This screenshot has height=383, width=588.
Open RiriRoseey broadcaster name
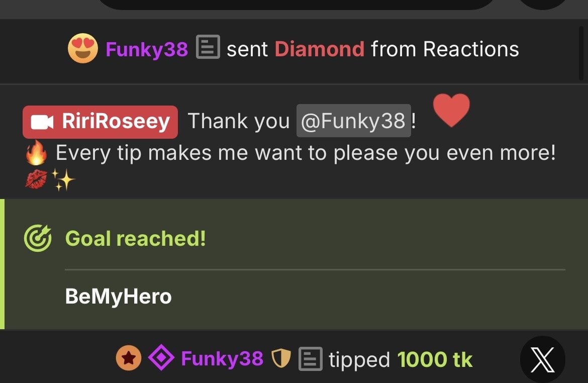[x=116, y=122]
